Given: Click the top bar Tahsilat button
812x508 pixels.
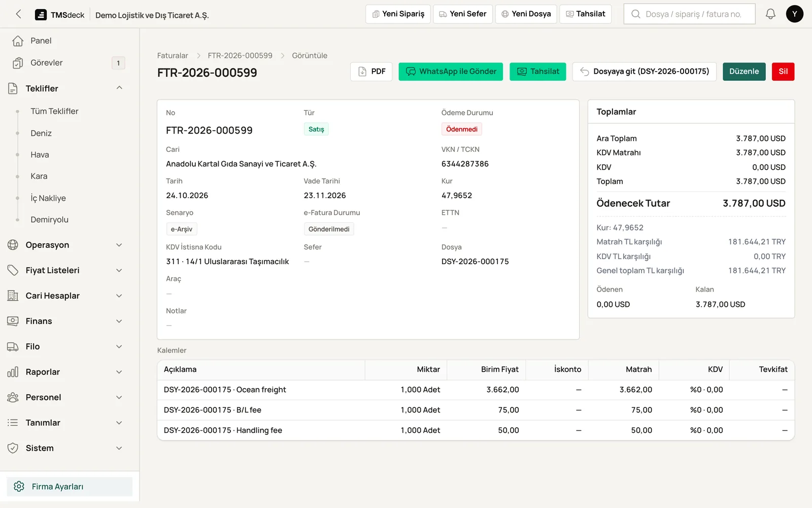Looking at the screenshot, I should tap(585, 14).
